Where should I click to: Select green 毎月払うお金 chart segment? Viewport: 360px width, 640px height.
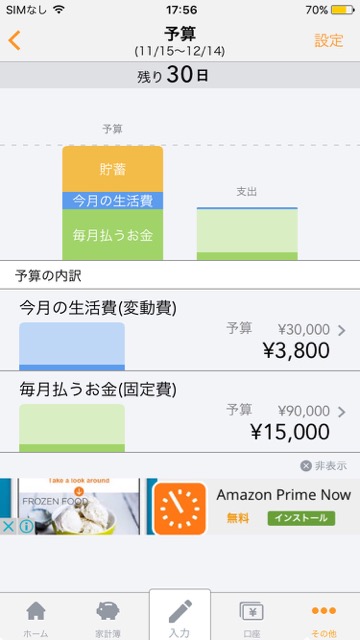click(x=113, y=235)
